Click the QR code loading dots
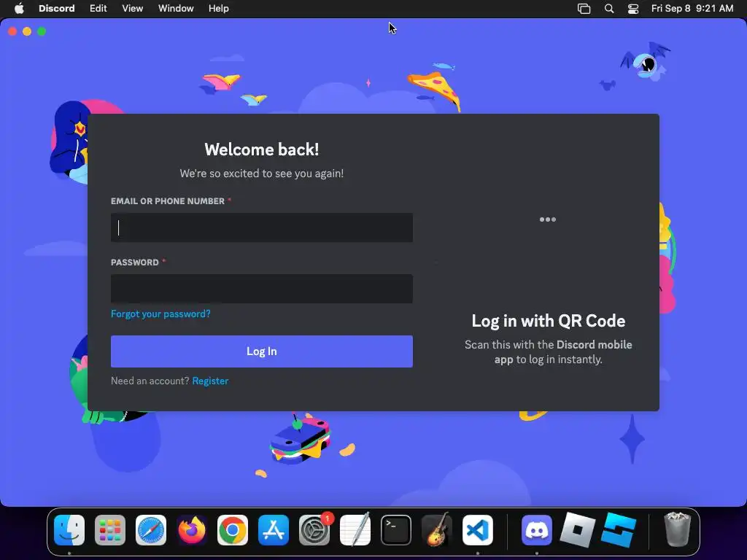The height and width of the screenshot is (560, 747). click(x=548, y=219)
